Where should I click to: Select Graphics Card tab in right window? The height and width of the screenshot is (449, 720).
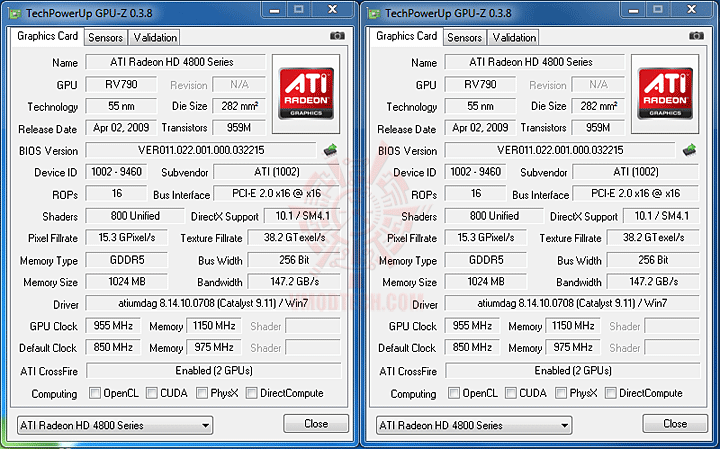406,36
